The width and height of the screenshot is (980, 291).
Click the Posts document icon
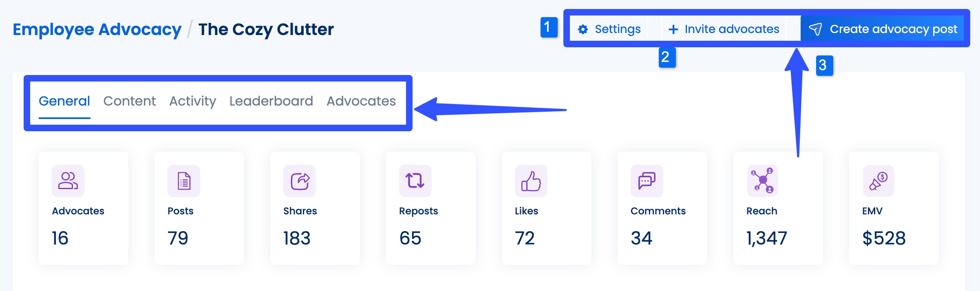(184, 181)
